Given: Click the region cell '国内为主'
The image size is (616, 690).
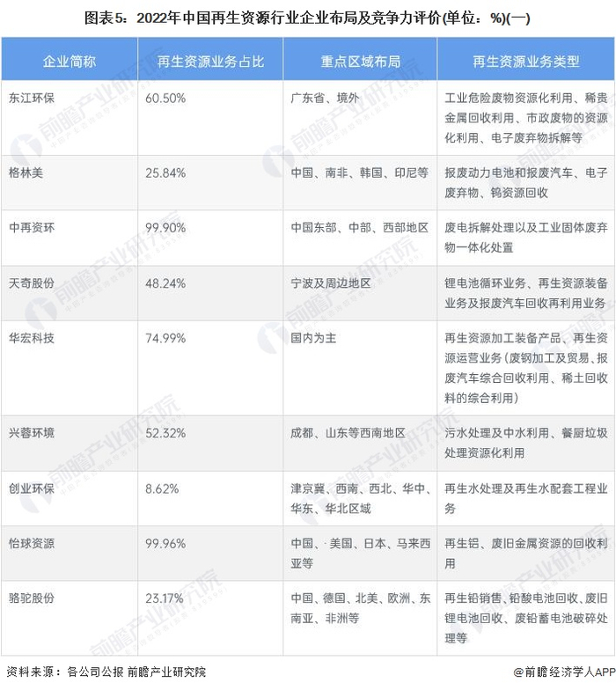Looking at the screenshot, I should pyautogui.click(x=313, y=338).
